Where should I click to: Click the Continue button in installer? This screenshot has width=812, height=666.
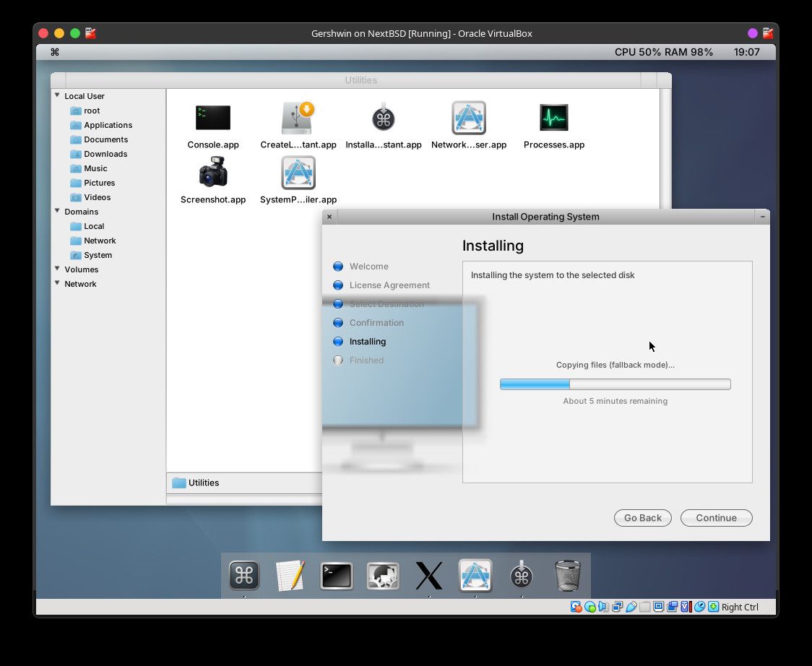click(716, 518)
